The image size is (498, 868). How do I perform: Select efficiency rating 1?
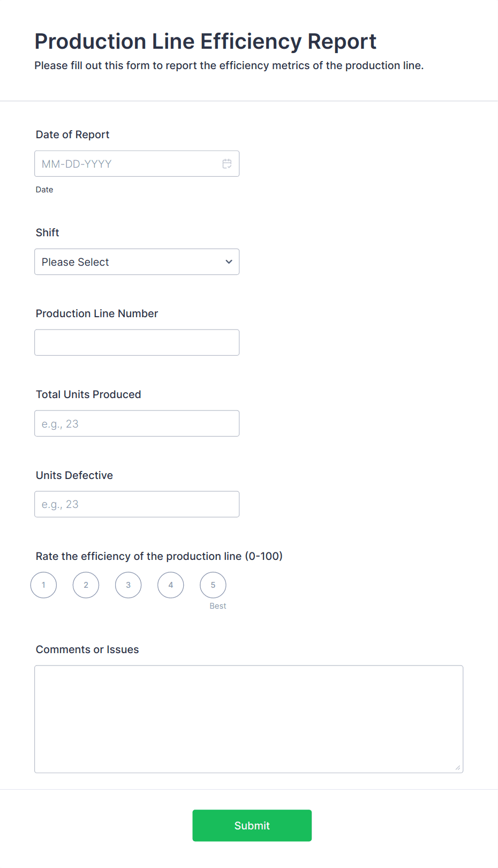[x=43, y=585]
